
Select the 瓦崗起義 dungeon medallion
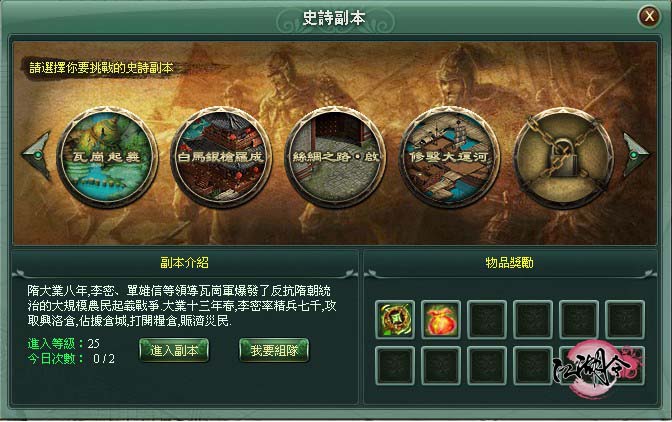pyautogui.click(x=107, y=157)
